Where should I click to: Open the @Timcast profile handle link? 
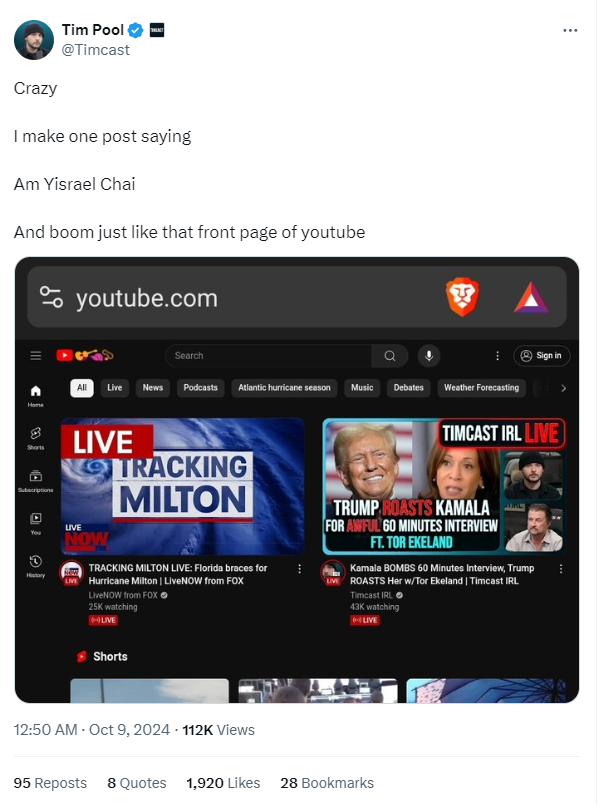(96, 50)
